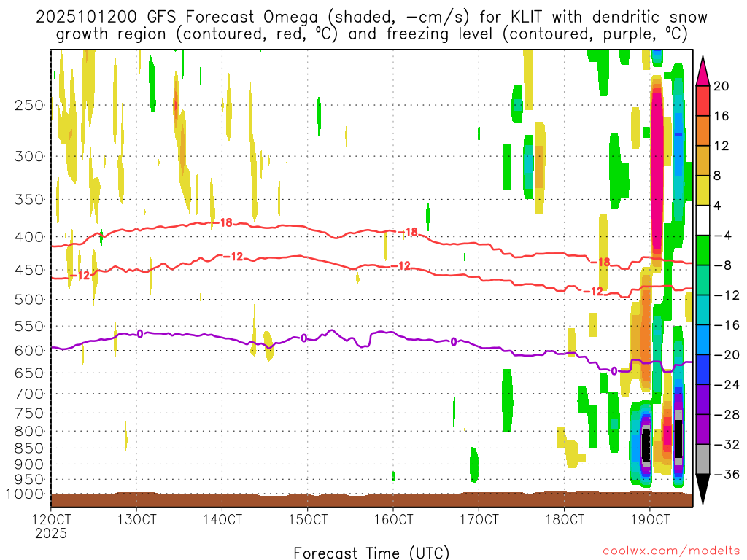Click the 300 pressure level label
This screenshot has height=560, width=747.
point(29,156)
